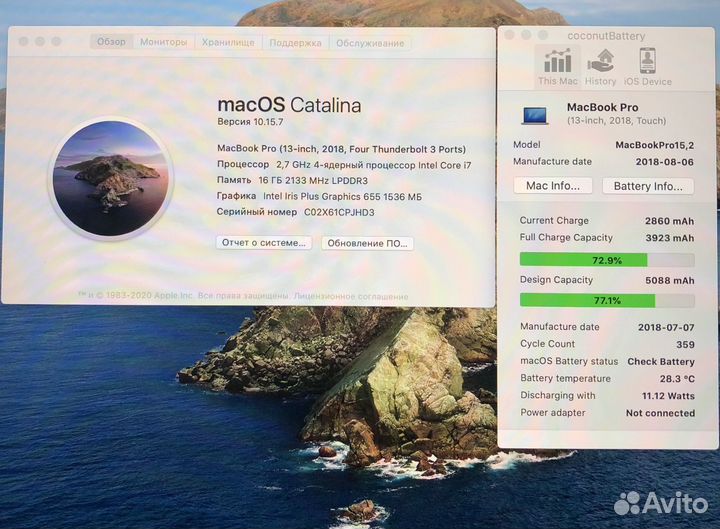Switch to the Обзор tab
Viewport: 720px width, 529px height.
coord(111,42)
